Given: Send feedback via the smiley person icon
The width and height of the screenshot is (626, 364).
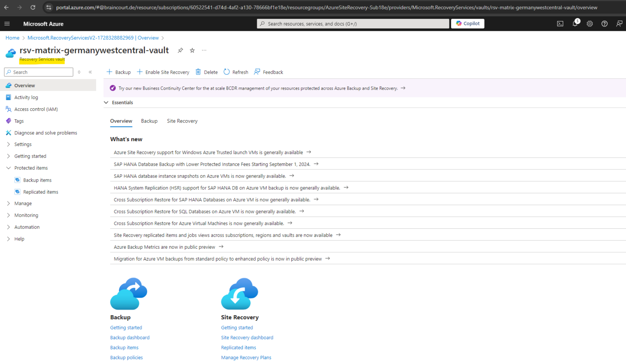Looking at the screenshot, I should (x=619, y=24).
